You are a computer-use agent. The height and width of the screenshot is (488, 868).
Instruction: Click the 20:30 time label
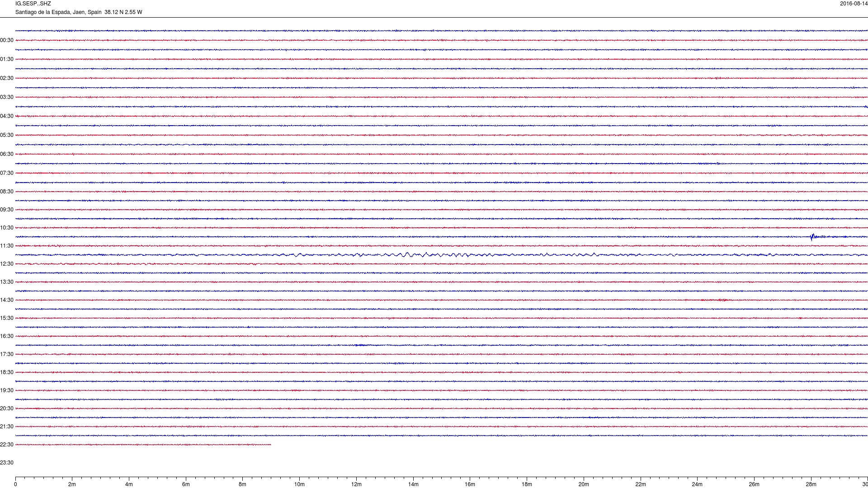[7, 408]
